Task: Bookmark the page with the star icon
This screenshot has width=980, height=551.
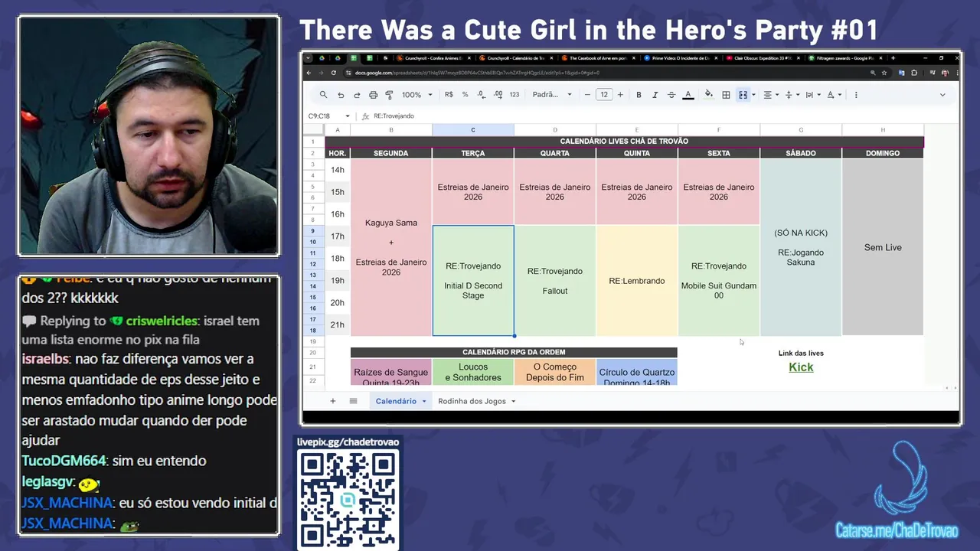Action: [x=884, y=73]
